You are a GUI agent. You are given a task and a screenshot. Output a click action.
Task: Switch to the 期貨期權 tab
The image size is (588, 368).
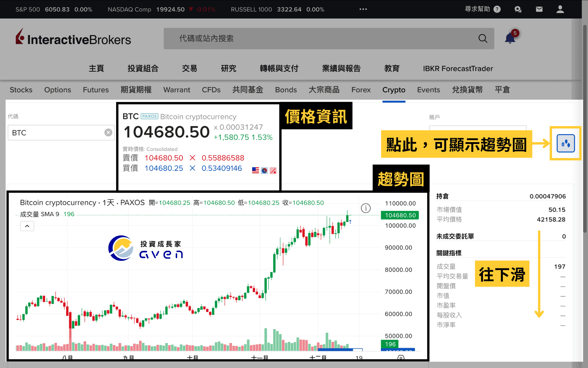[136, 90]
